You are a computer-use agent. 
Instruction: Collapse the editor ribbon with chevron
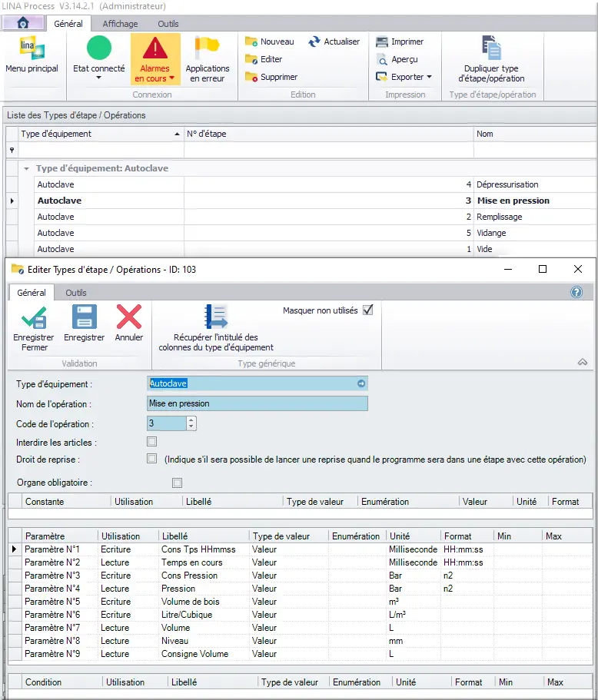tap(583, 362)
